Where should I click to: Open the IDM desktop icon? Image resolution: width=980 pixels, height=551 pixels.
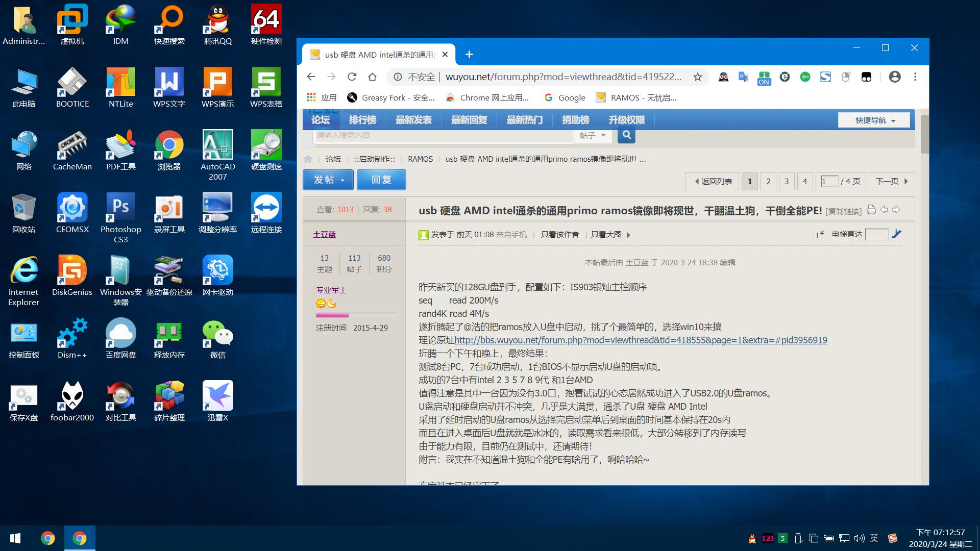(x=120, y=24)
